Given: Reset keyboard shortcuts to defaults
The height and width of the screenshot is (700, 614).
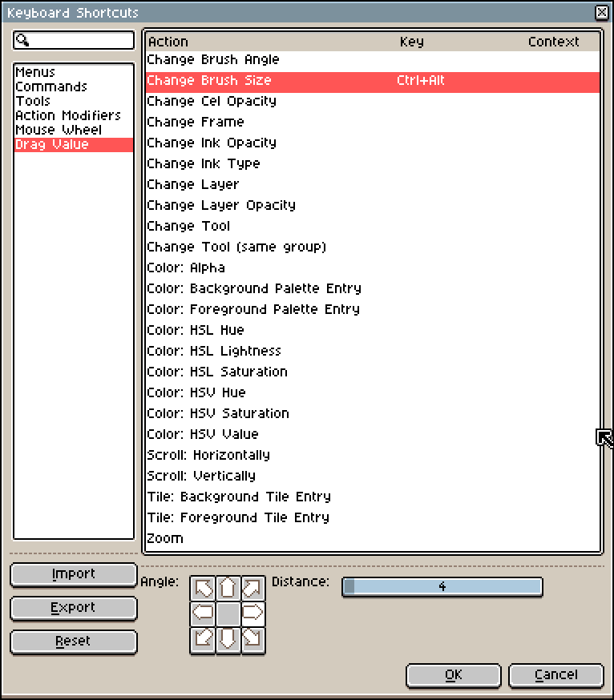Looking at the screenshot, I should click(x=74, y=642).
